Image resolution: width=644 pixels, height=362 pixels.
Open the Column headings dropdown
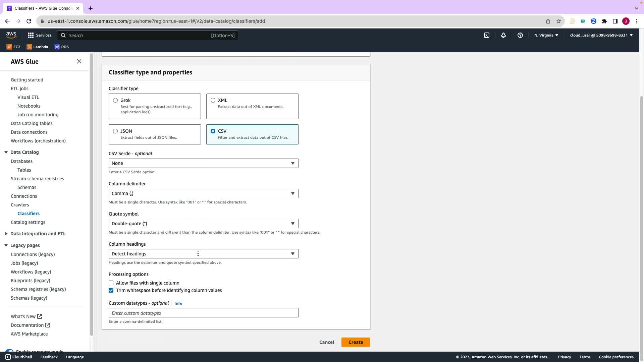pyautogui.click(x=203, y=254)
